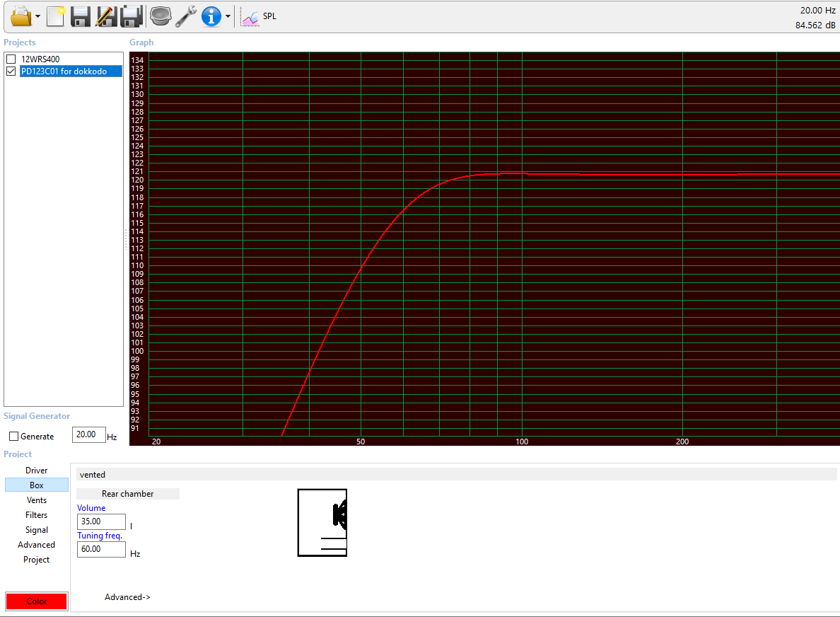
Task: Open the Box tab
Action: (37, 485)
